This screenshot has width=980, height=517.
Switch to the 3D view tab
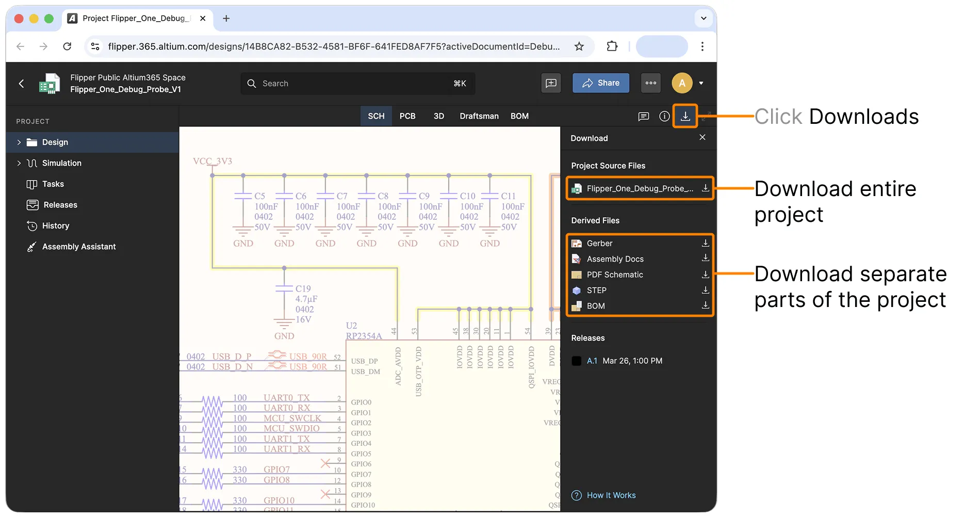coord(439,116)
